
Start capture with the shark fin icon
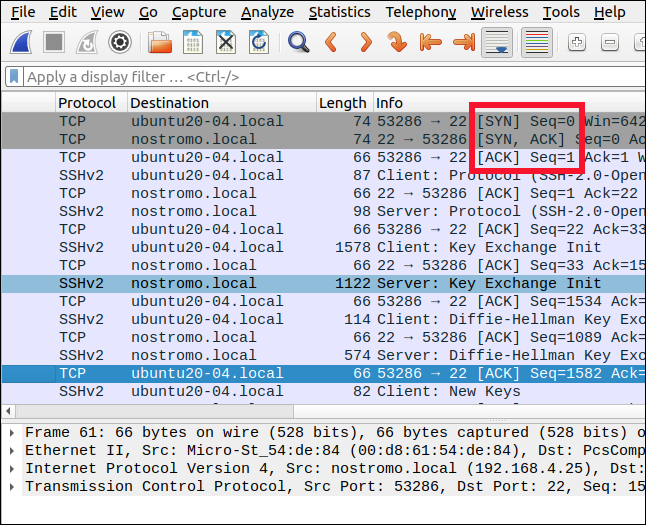(x=23, y=42)
